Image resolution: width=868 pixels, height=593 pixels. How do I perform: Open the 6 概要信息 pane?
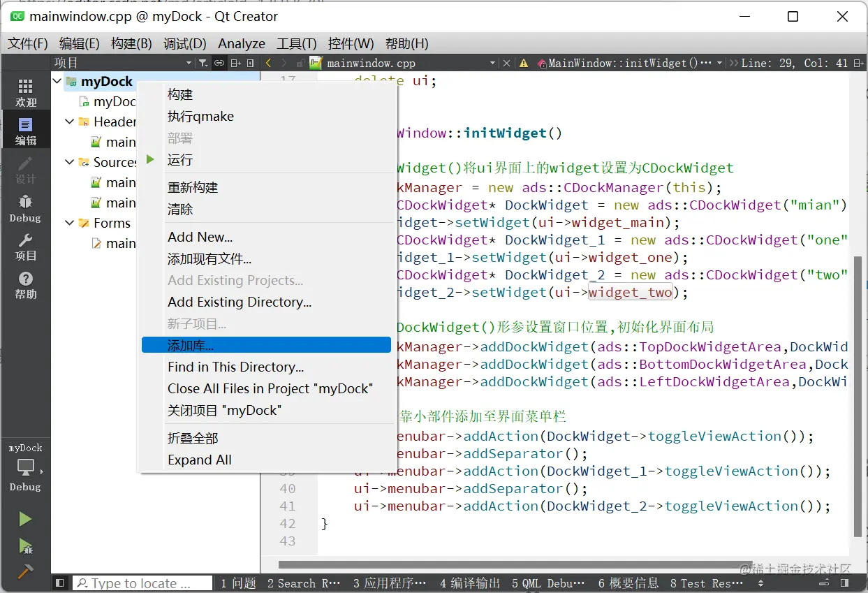tap(628, 583)
